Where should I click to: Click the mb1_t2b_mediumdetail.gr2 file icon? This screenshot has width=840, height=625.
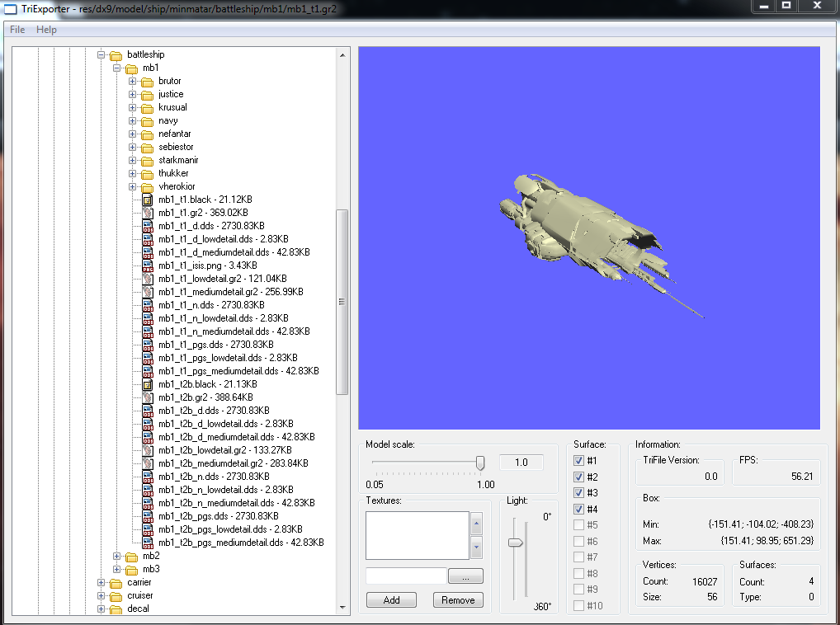[148, 463]
